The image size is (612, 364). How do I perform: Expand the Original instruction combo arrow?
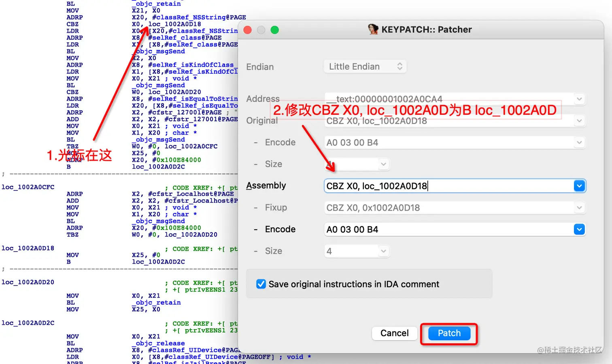(x=579, y=121)
